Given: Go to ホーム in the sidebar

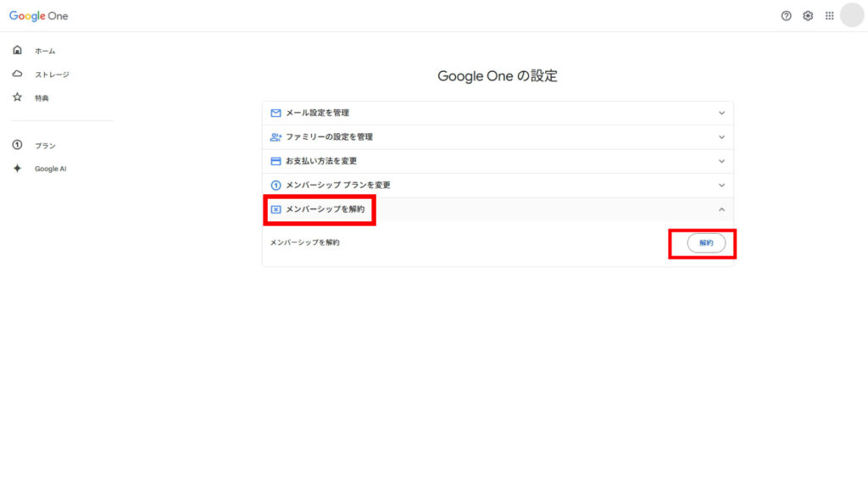Looking at the screenshot, I should point(45,51).
